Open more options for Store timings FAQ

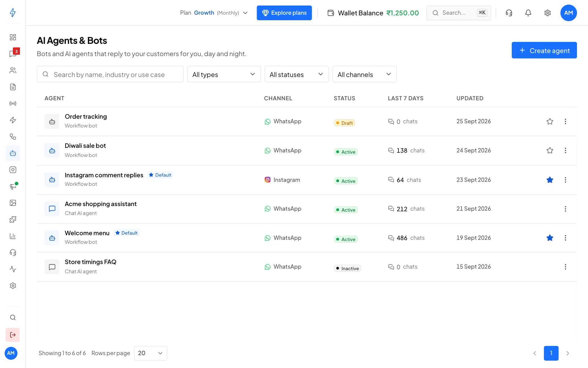tap(565, 267)
